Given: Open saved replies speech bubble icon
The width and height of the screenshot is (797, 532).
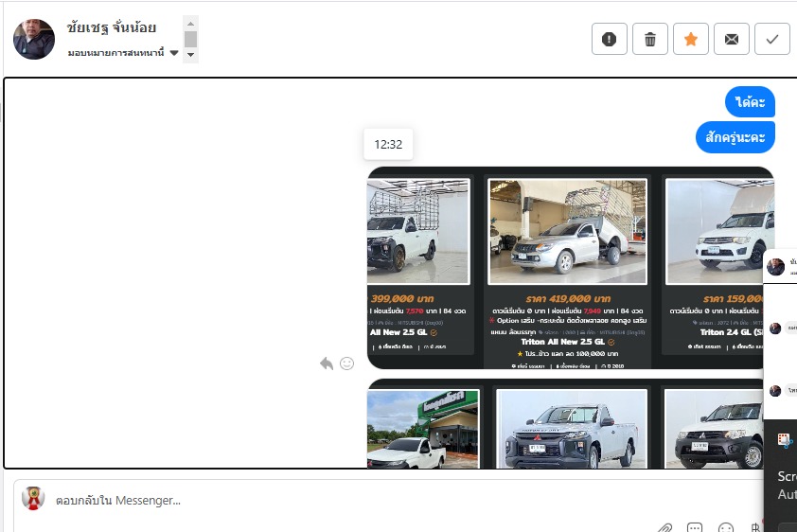Looking at the screenshot, I should pyautogui.click(x=695, y=526).
